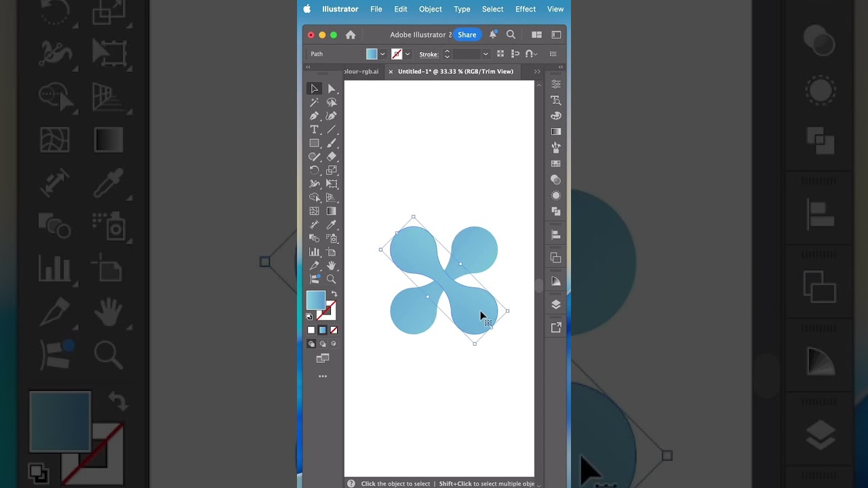Show more document tabs with double chevron

coord(537,71)
